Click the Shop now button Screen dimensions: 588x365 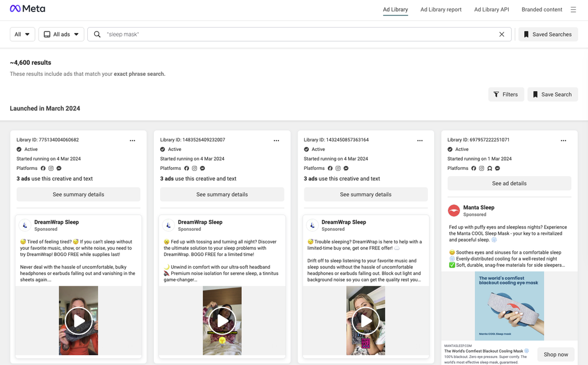[556, 355]
